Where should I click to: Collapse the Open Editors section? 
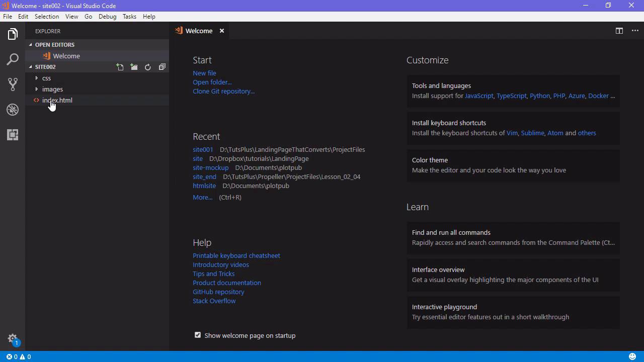[x=54, y=45]
